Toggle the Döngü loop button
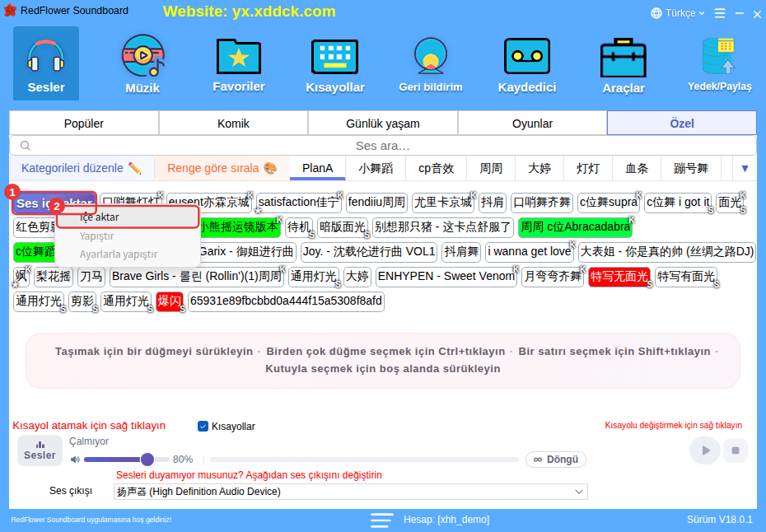Viewport: 766px width, 532px height. point(556,460)
